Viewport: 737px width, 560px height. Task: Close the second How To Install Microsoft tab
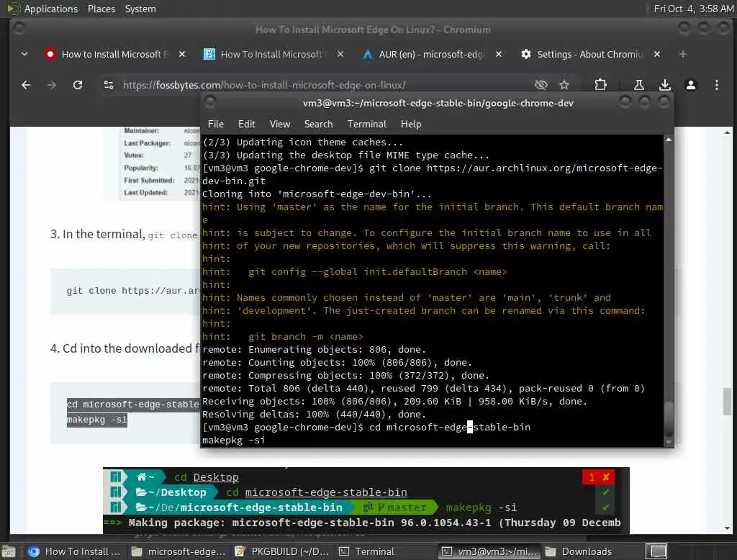click(340, 55)
